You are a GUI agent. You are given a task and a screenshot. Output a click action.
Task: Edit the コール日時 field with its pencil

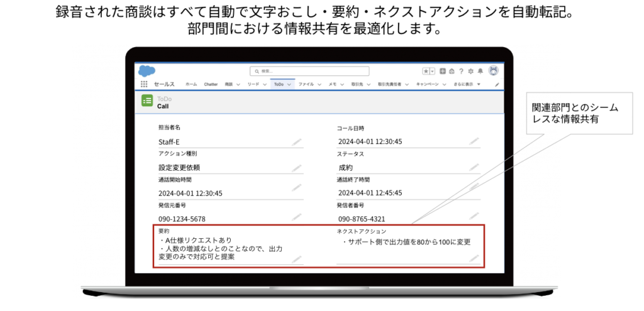(474, 141)
